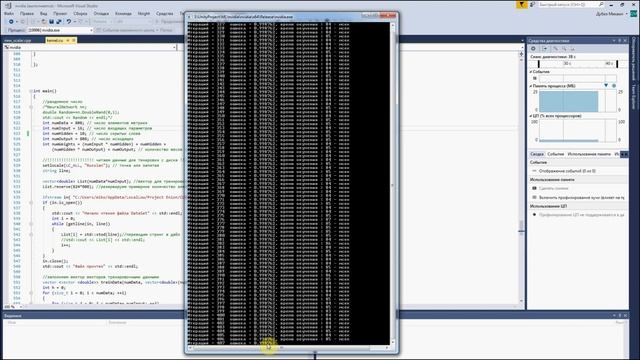This screenshot has height=360, width=640.
Task: Click the Save All toolbar icon
Action: tap(59, 22)
